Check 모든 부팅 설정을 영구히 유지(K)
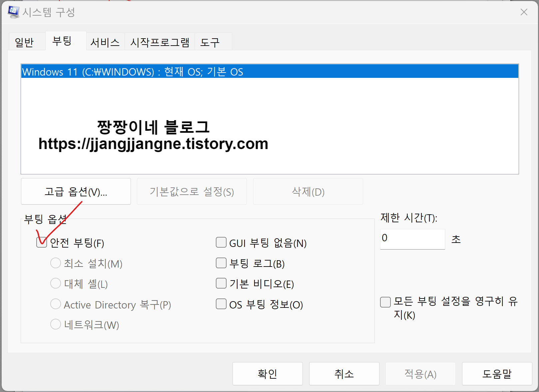Image resolution: width=539 pixels, height=392 pixels. click(385, 302)
